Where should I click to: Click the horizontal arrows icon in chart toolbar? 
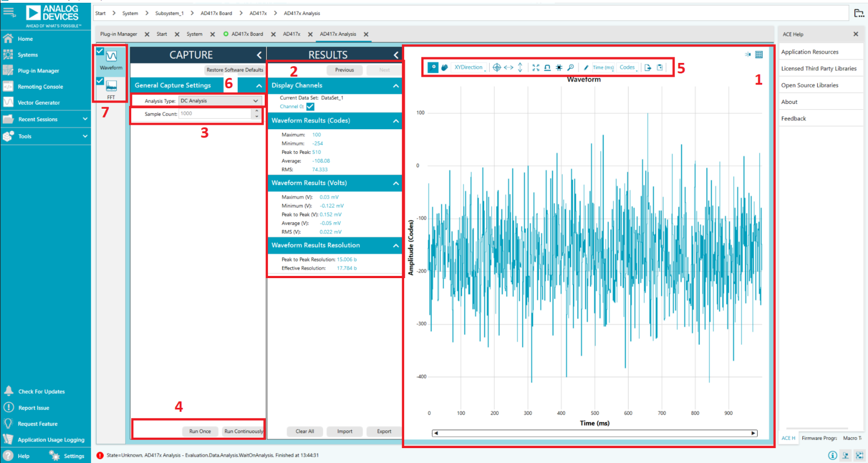pyautogui.click(x=508, y=67)
